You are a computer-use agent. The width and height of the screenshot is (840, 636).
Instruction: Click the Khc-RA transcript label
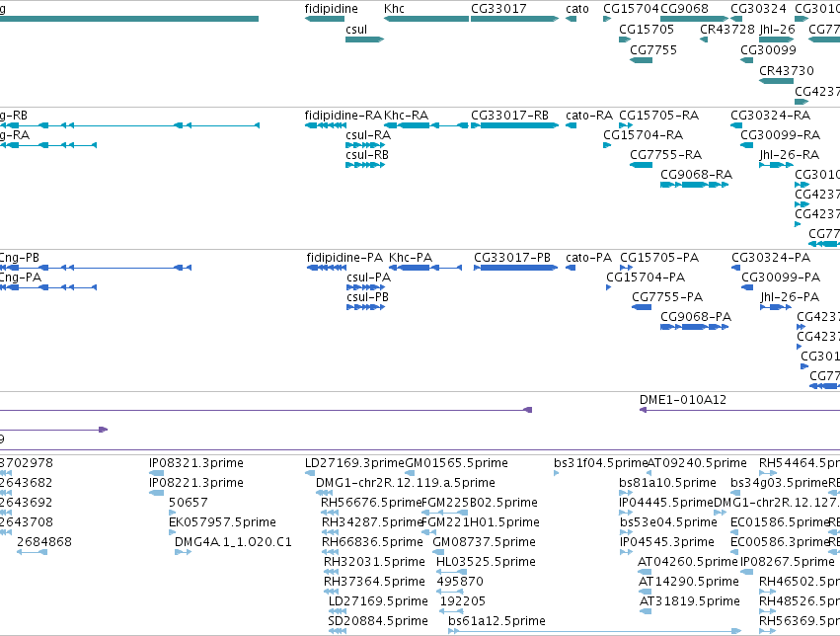click(x=406, y=116)
